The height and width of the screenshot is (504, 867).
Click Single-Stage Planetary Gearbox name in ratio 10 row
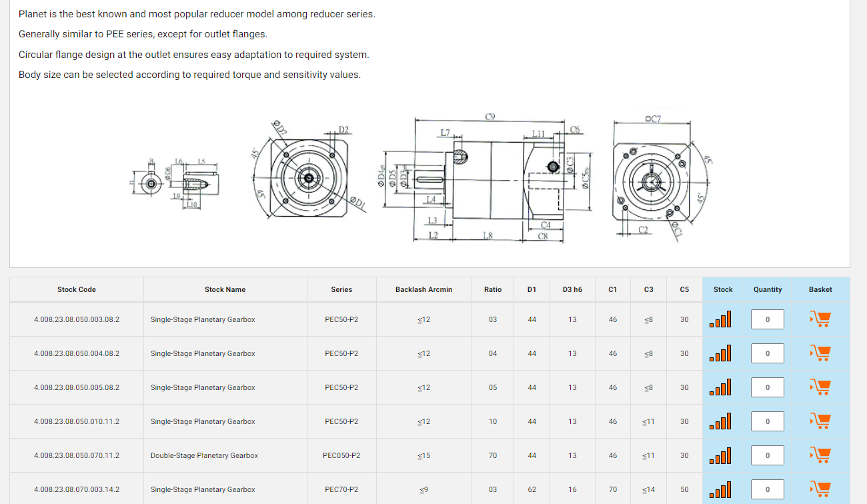(203, 421)
